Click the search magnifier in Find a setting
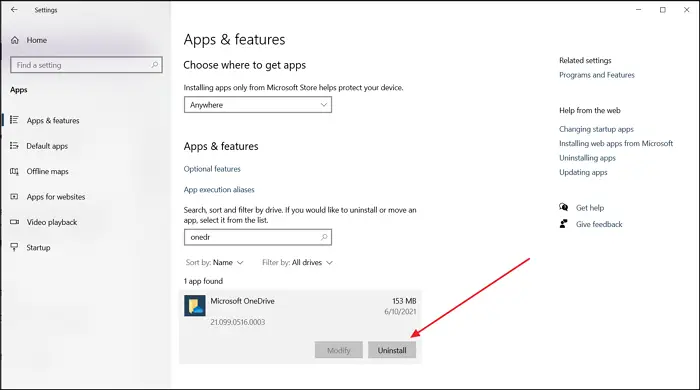 pyautogui.click(x=154, y=65)
